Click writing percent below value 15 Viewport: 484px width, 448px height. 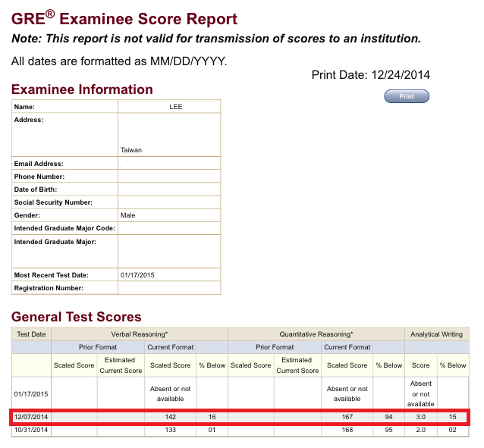click(x=452, y=417)
